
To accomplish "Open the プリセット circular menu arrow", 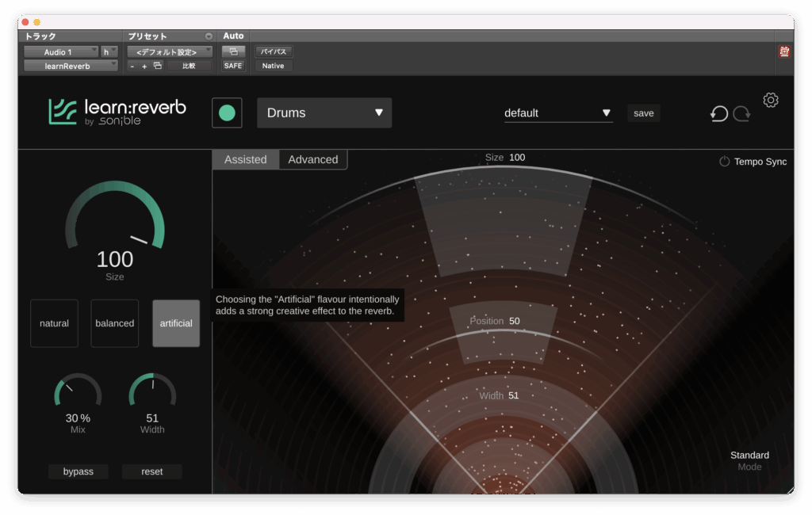I will [x=209, y=36].
